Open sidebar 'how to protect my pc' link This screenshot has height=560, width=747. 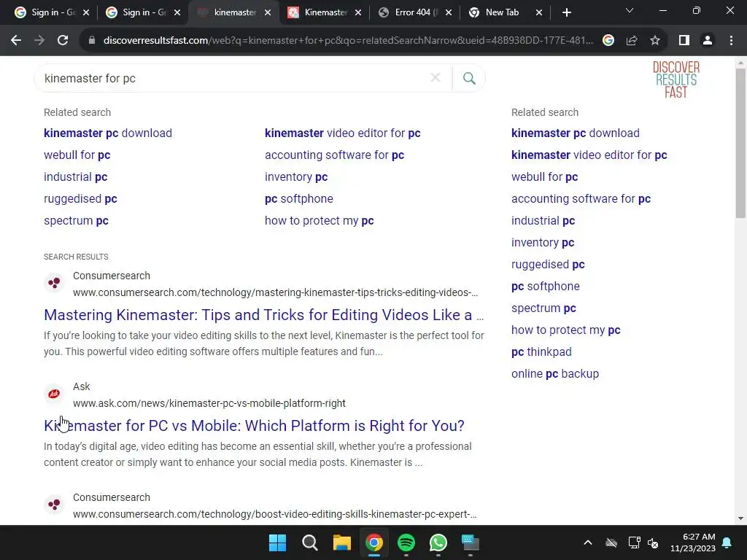coord(566,330)
